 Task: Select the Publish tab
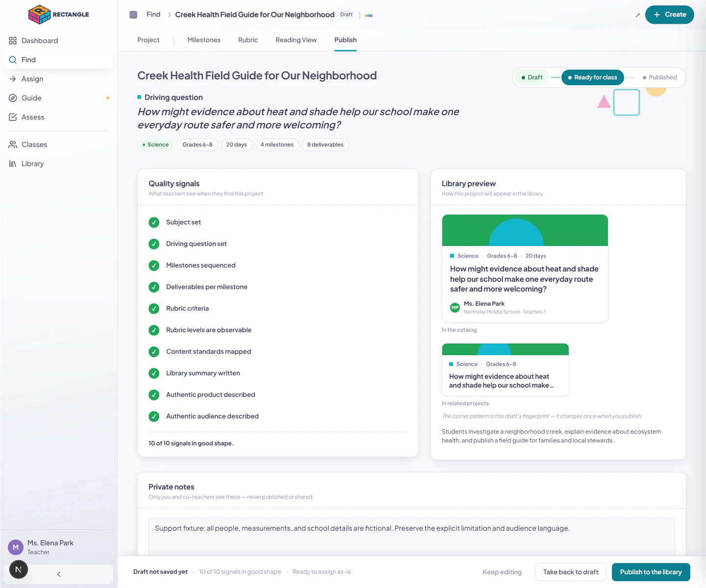tap(346, 40)
